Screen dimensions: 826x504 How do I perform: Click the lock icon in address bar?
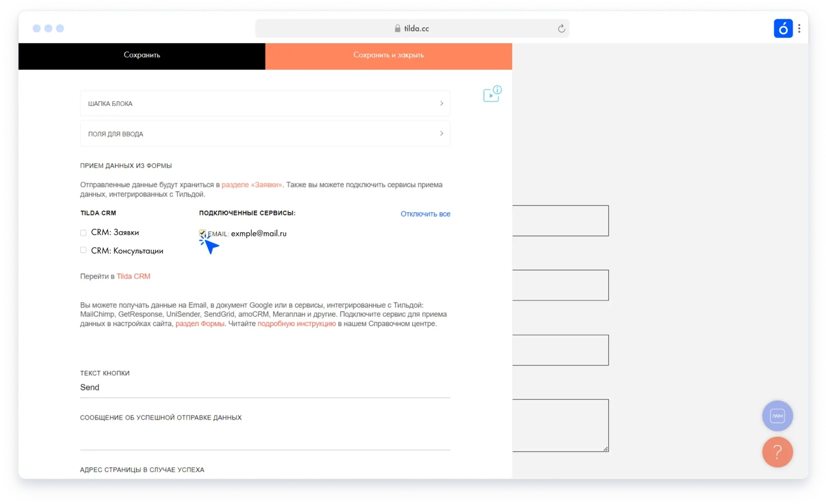tap(397, 28)
